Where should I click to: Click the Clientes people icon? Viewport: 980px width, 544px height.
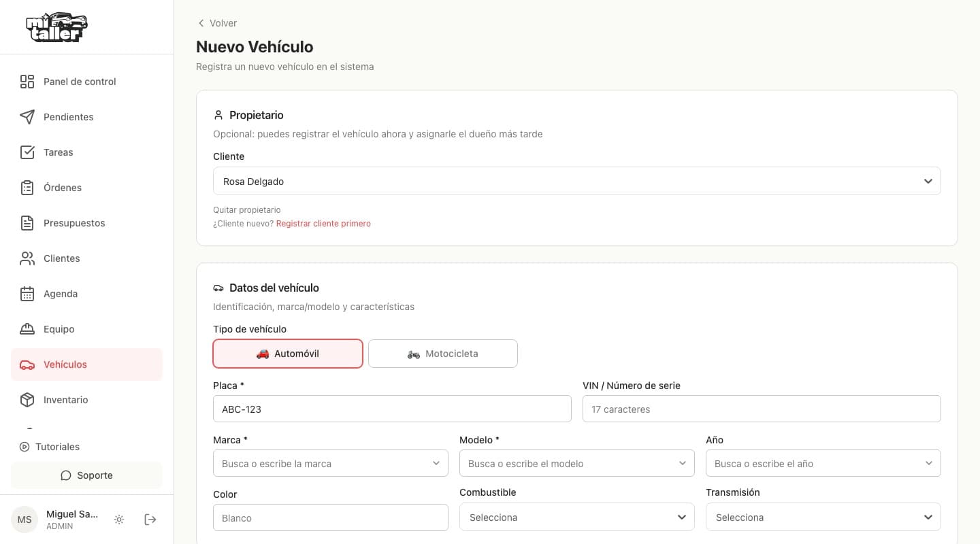coord(27,258)
